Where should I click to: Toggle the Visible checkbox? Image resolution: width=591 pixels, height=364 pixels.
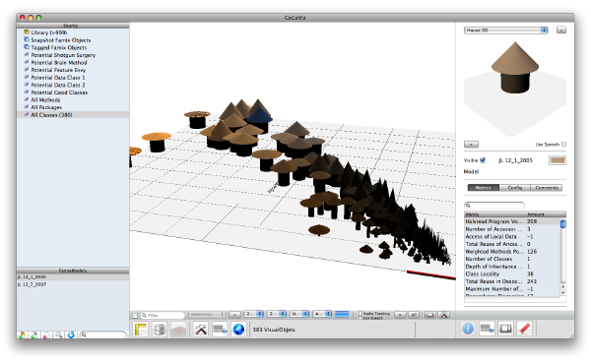click(x=483, y=160)
